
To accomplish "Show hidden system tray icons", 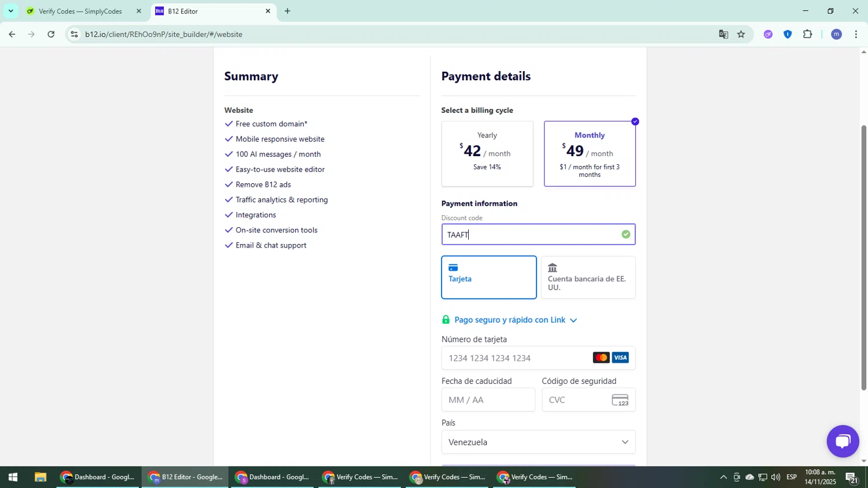I will coord(723,478).
